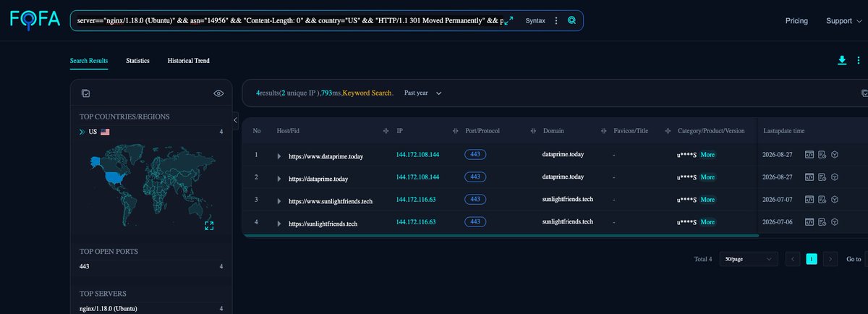Open search bar three-dot options menu
Image resolution: width=868 pixels, height=314 pixels.
click(556, 21)
